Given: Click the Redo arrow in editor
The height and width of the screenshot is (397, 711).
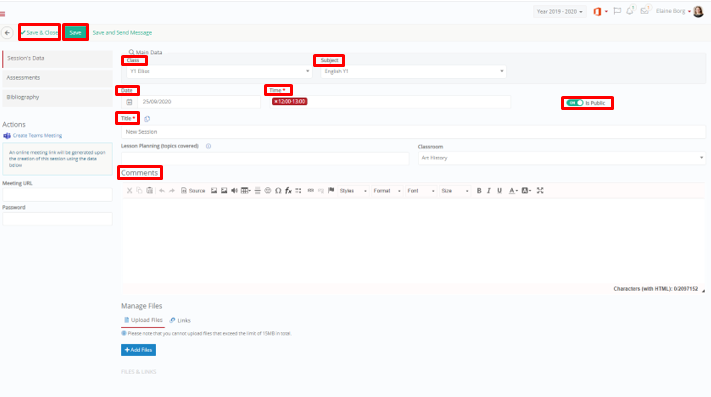Looking at the screenshot, I should (x=172, y=191).
